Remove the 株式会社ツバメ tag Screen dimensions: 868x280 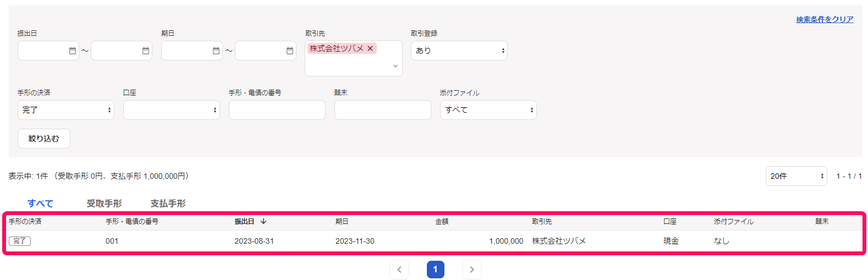click(370, 48)
